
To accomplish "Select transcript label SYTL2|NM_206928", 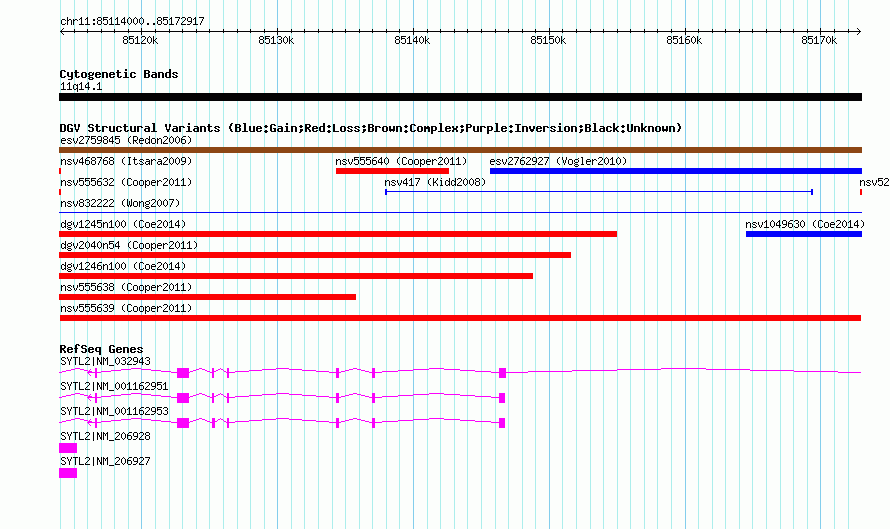I will [105, 436].
